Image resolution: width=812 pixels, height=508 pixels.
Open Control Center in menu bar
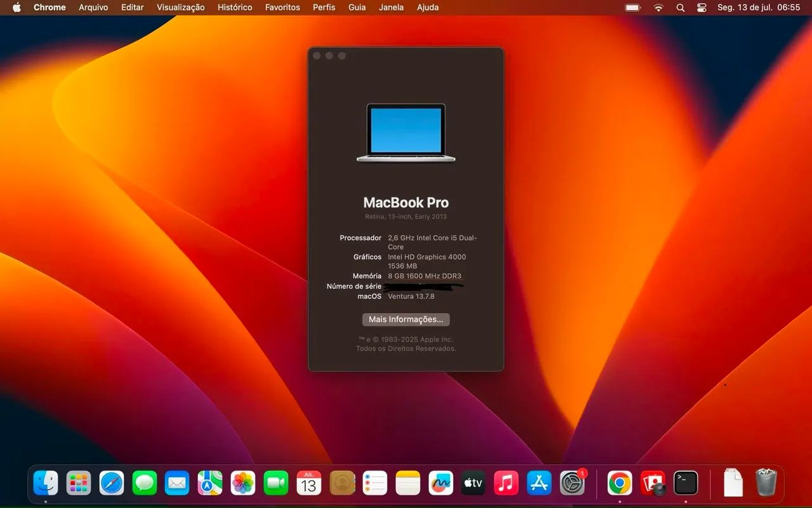pyautogui.click(x=702, y=8)
